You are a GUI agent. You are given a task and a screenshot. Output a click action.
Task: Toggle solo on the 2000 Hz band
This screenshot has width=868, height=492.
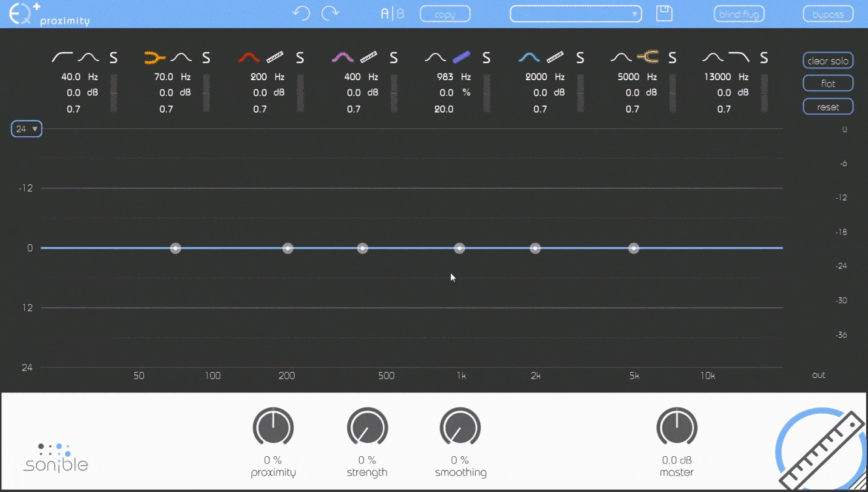580,58
